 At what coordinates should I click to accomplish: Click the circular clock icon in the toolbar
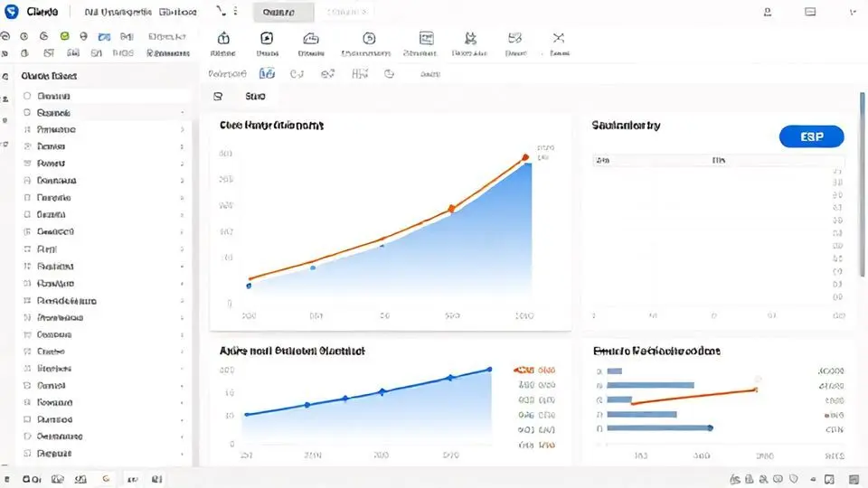tap(369, 38)
